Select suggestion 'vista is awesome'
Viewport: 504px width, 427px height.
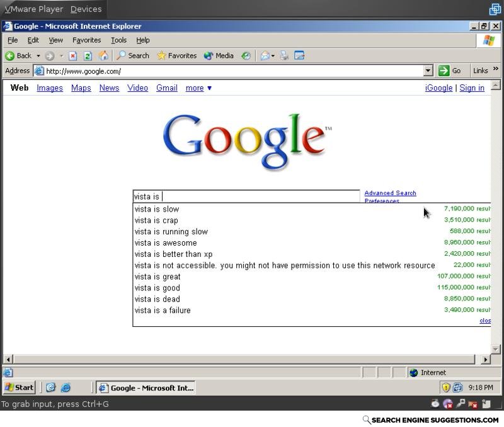312,243
